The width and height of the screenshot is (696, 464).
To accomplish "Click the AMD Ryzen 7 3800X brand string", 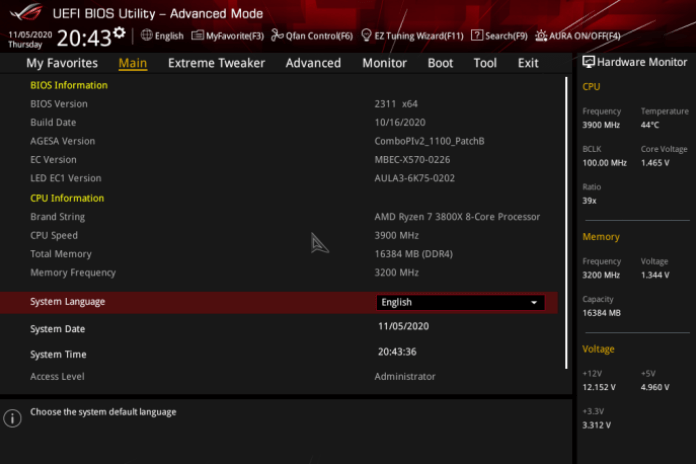I will [457, 217].
